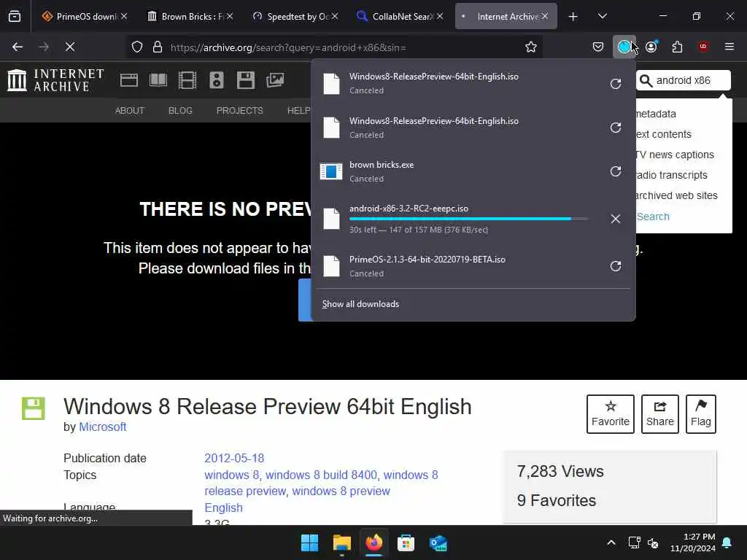Select the metadata search option
The image size is (747, 560).
[x=656, y=114]
